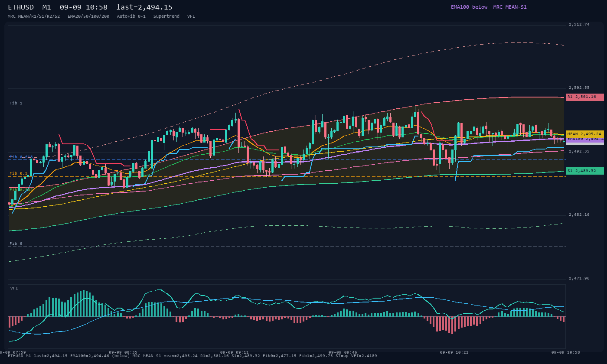
Task: Click the last=2,494.15 price readout in the title
Action: click(x=144, y=7)
